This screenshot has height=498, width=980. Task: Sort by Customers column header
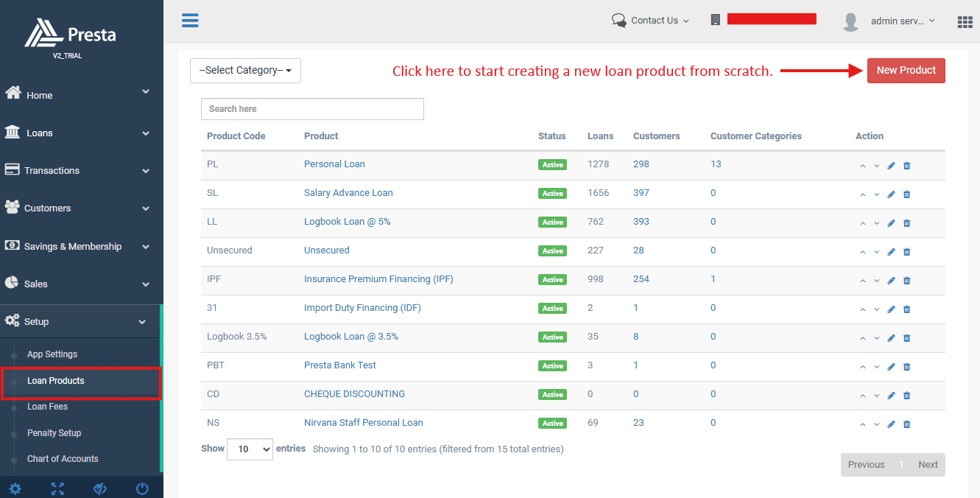(657, 136)
